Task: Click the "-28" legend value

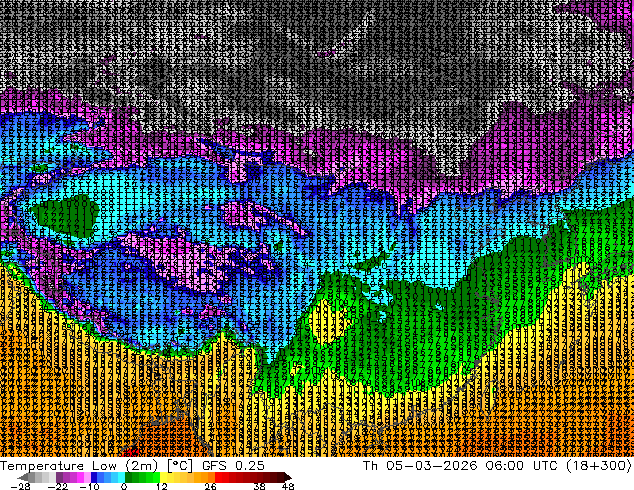Action: tap(21, 486)
